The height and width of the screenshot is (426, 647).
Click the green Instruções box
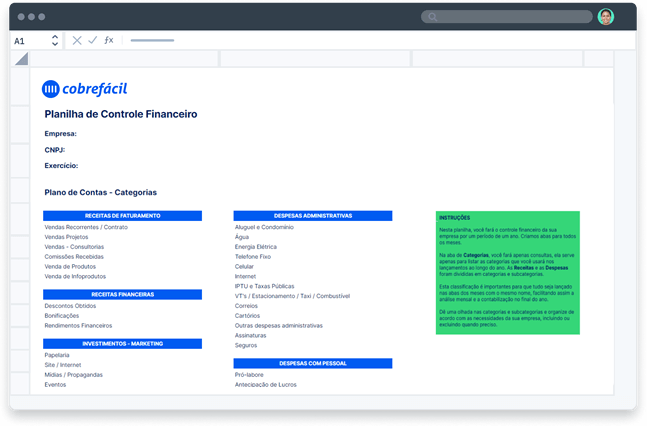507,272
